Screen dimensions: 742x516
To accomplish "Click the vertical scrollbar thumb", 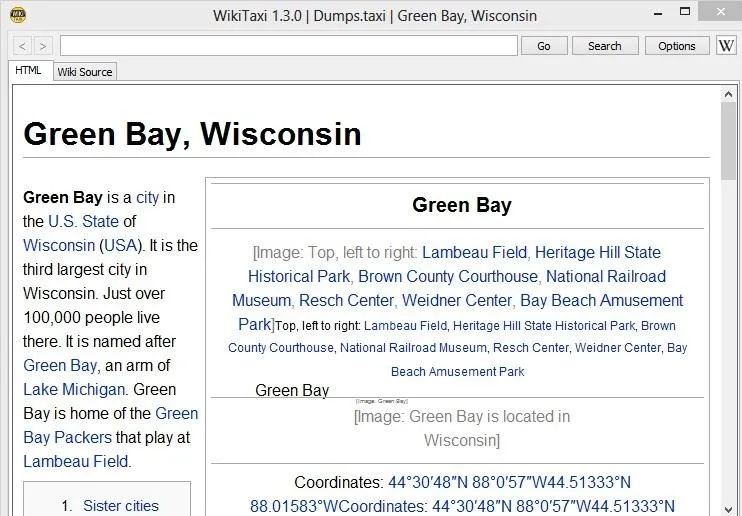I will click(728, 141).
